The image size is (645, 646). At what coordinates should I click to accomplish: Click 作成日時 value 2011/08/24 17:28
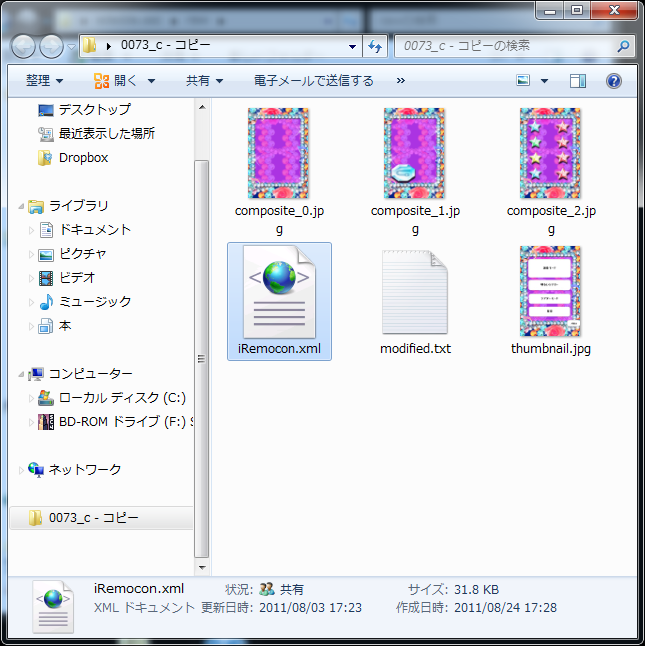(x=505, y=608)
